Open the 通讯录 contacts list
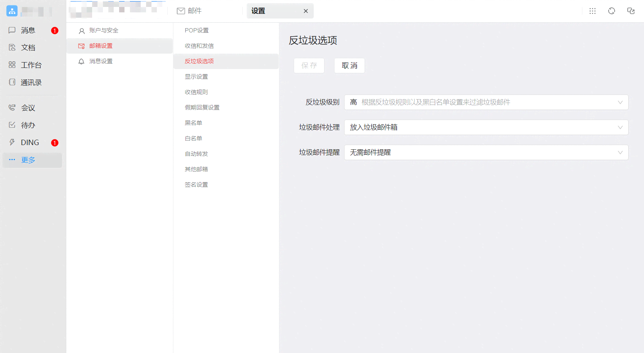The height and width of the screenshot is (353, 644). pyautogui.click(x=32, y=83)
